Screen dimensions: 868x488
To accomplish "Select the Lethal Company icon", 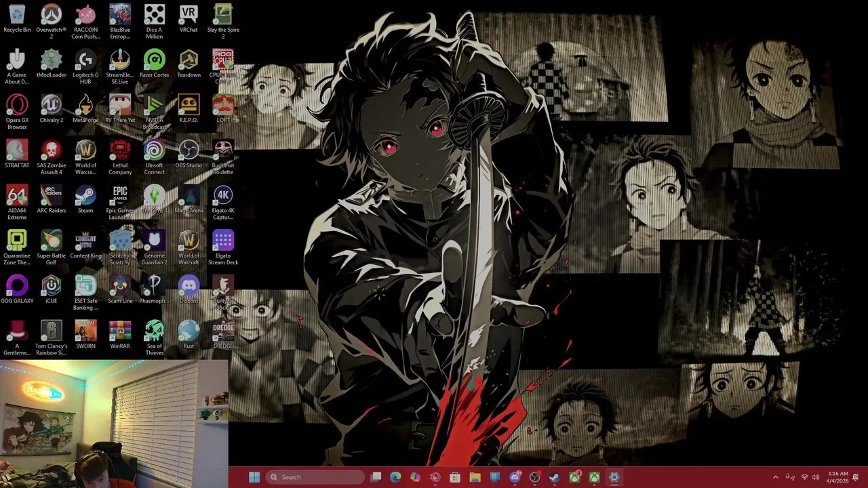I will click(x=120, y=157).
